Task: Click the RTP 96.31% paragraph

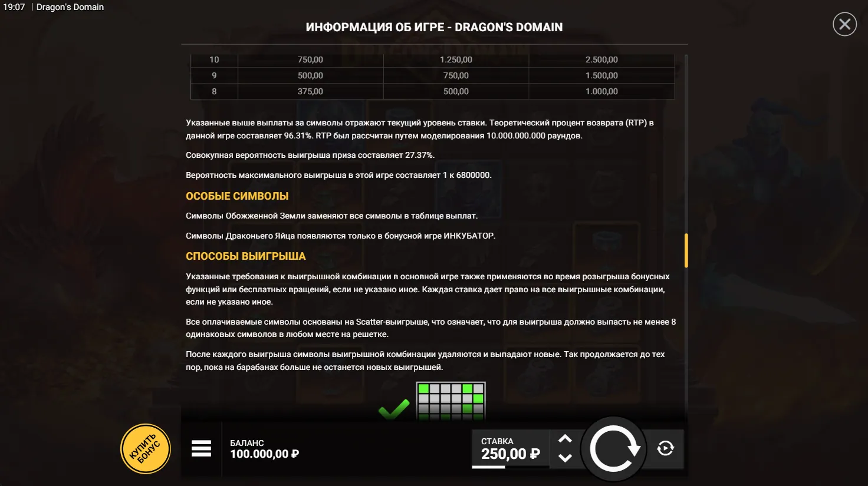Action: tap(420, 129)
